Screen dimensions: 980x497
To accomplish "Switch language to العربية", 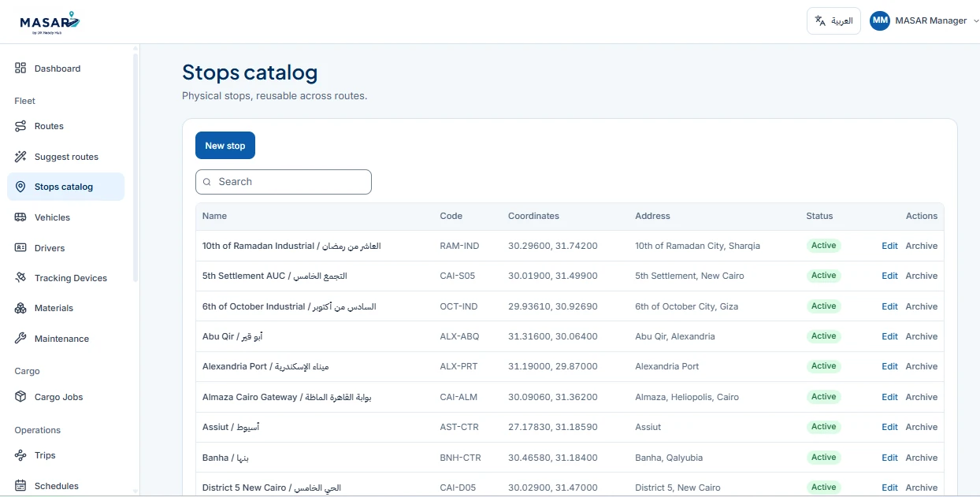I will (833, 21).
